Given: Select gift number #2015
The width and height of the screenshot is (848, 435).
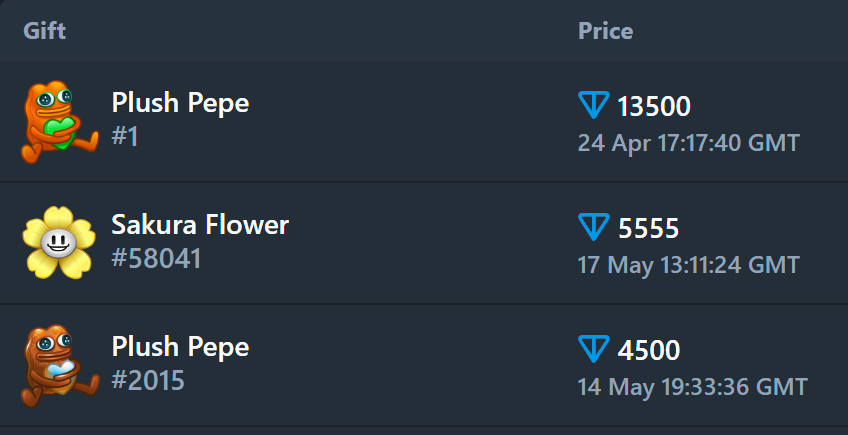Looking at the screenshot, I should 148,381.
